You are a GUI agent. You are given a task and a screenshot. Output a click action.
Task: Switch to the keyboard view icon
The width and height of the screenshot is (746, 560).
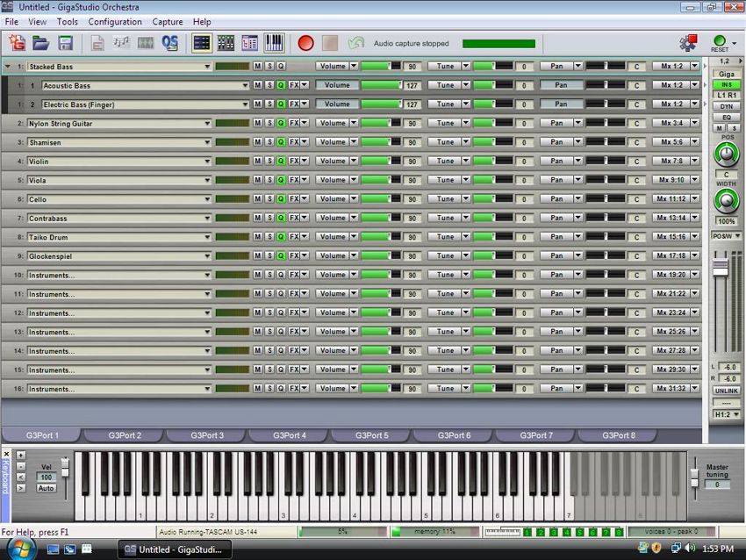click(273, 42)
